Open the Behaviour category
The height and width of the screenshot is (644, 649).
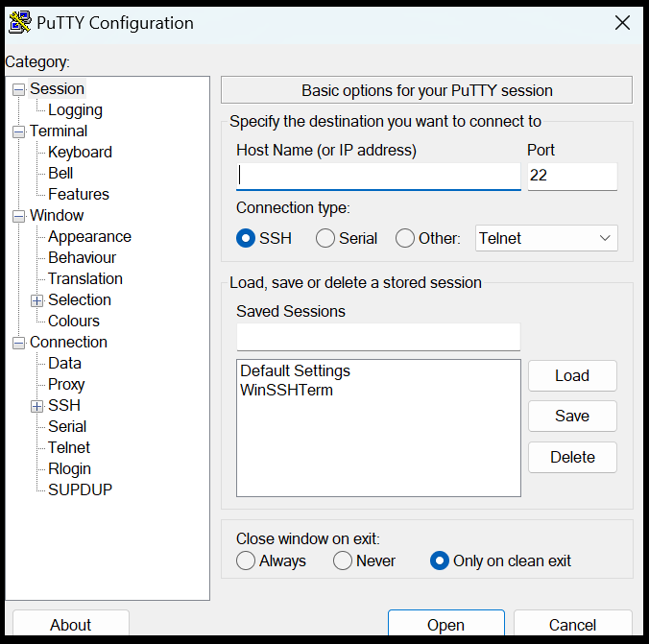pos(83,258)
